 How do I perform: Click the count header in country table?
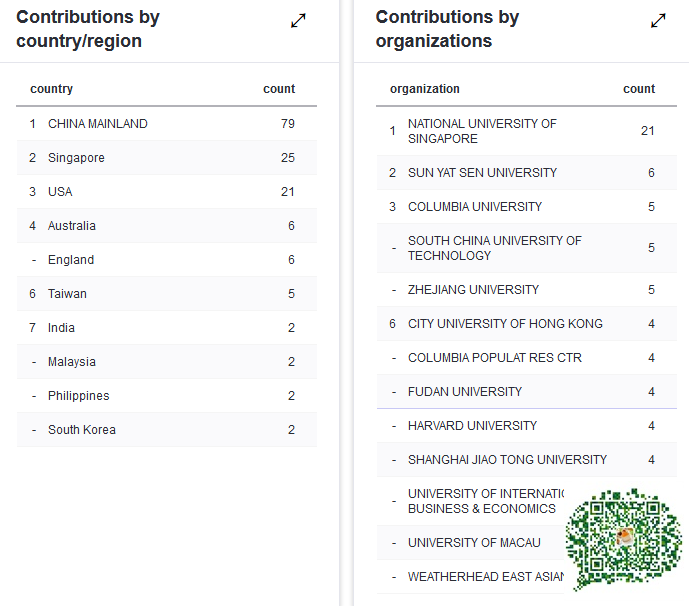pos(279,89)
